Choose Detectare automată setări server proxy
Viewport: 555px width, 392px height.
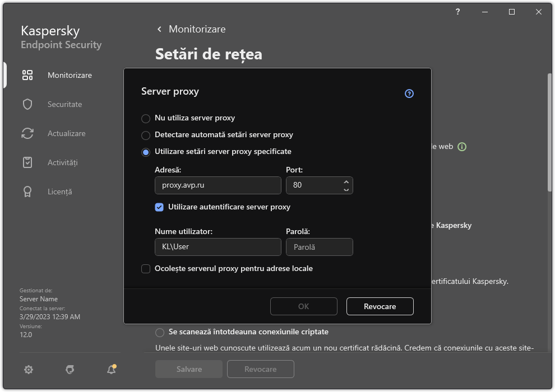point(146,135)
